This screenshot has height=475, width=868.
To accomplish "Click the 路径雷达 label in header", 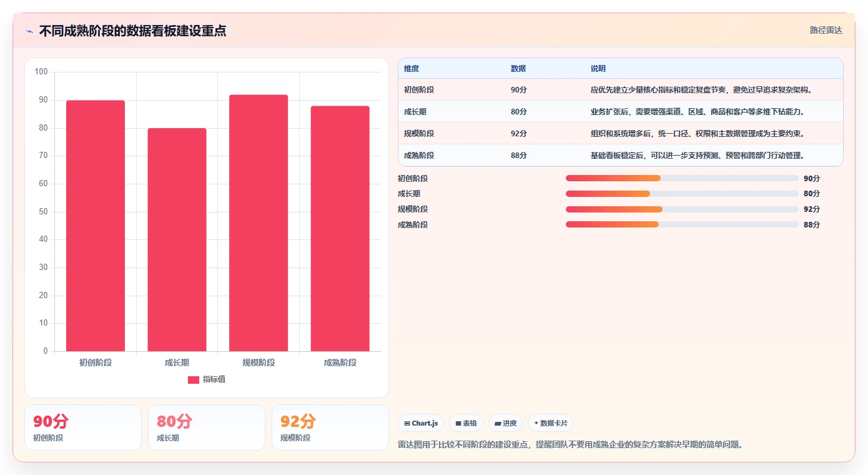I will pos(826,30).
